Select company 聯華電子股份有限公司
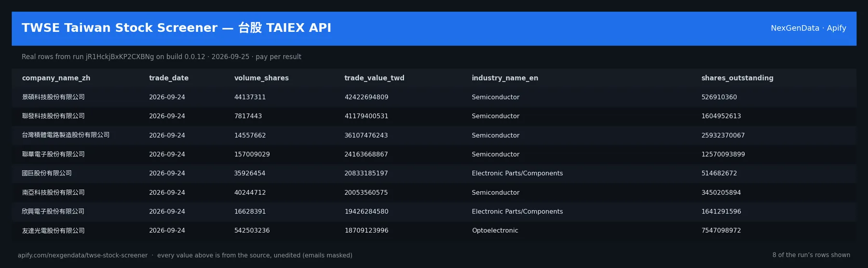868x268 pixels. (x=53, y=154)
